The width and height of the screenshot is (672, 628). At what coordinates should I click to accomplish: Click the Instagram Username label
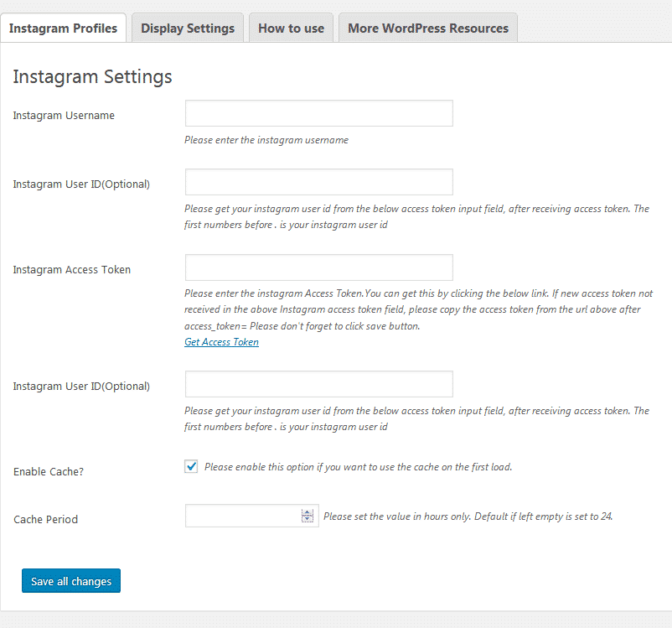click(x=64, y=116)
